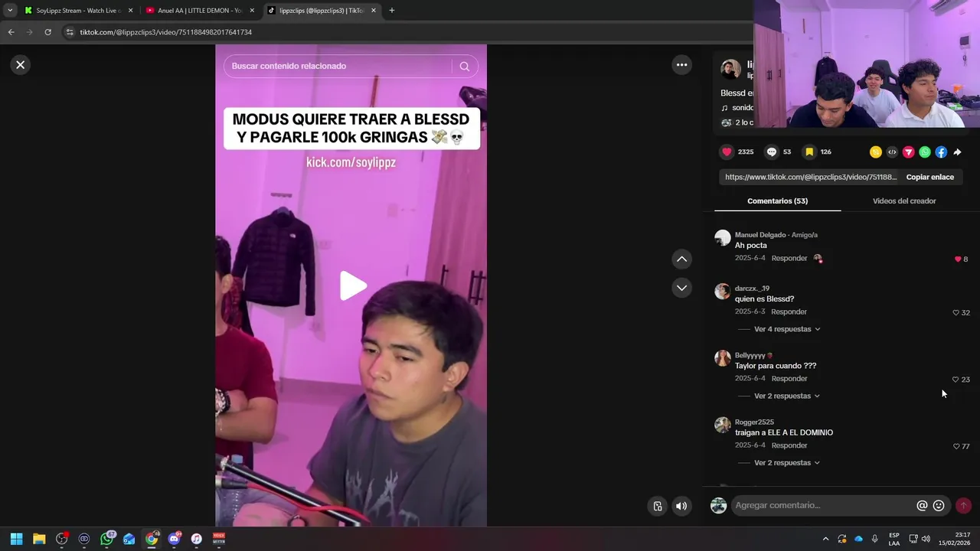The image size is (980, 551).
Task: Reload the TikTok page
Action: click(x=47, y=32)
